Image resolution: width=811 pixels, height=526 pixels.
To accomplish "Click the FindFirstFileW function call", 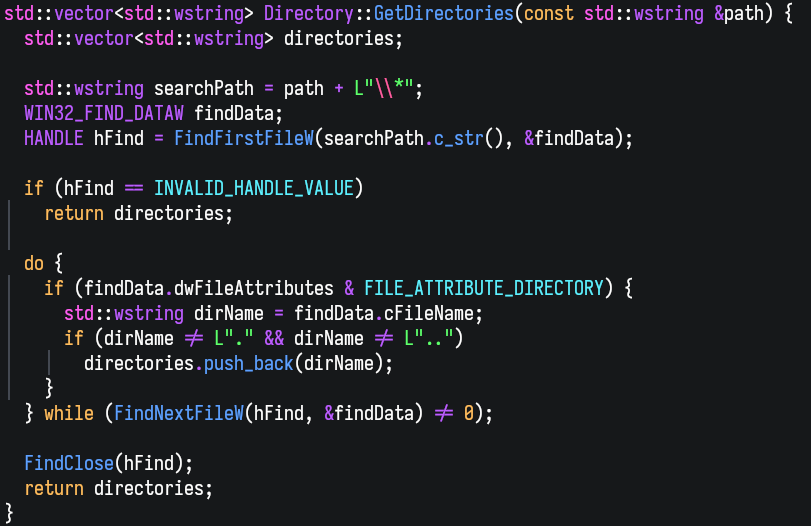I will tap(244, 138).
